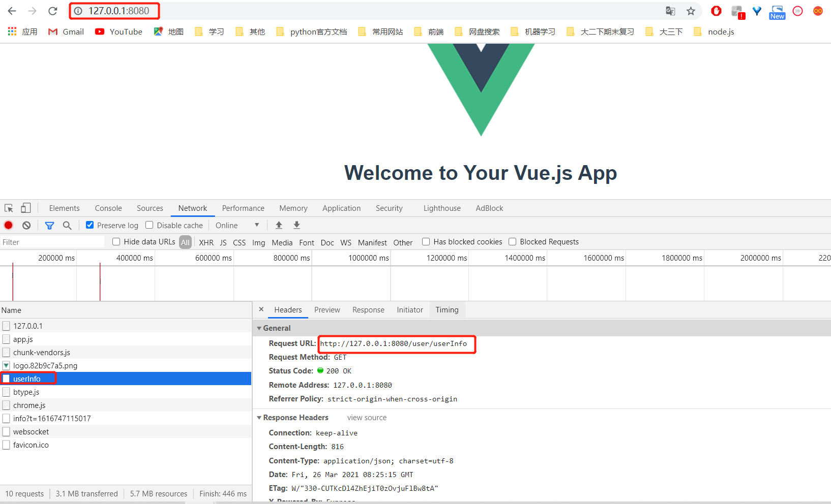Click the translate page icon
831x504 pixels.
(670, 11)
